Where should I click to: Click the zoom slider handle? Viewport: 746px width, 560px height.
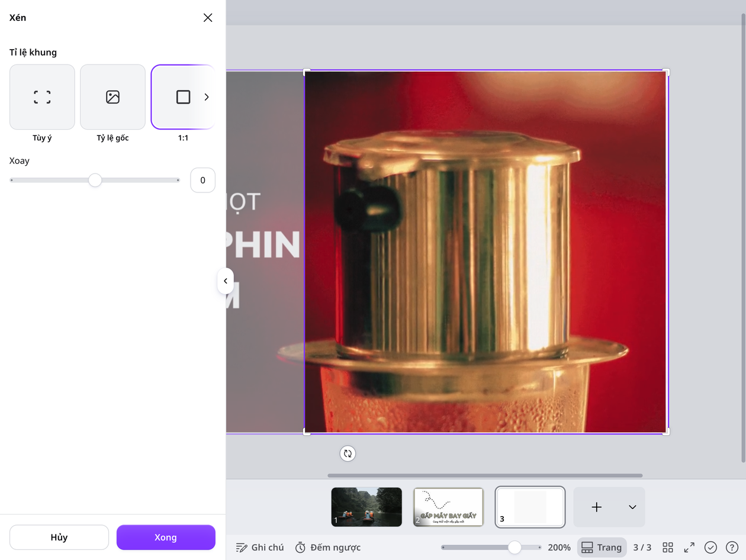click(x=515, y=548)
